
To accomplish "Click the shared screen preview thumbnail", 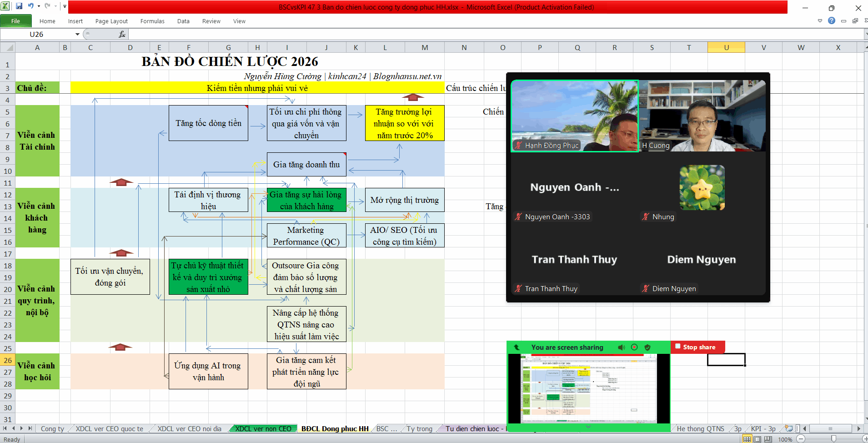I will [x=588, y=389].
